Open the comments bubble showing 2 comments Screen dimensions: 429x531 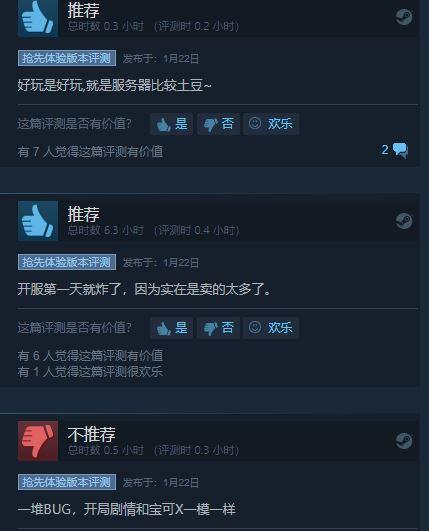395,150
